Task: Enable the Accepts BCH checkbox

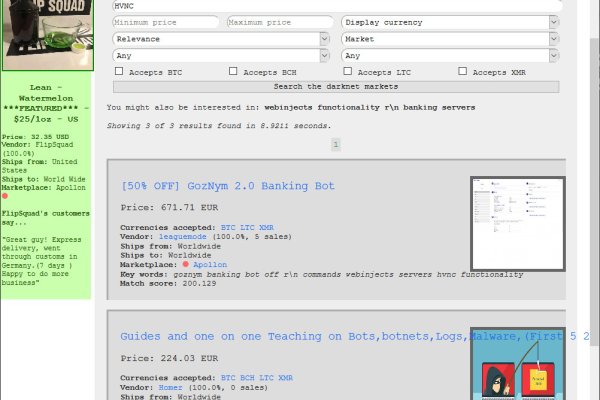Action: click(x=233, y=71)
